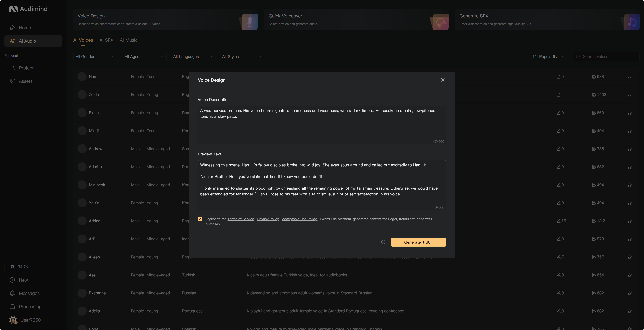Open the Processing queue
644x330 pixels.
33,307
